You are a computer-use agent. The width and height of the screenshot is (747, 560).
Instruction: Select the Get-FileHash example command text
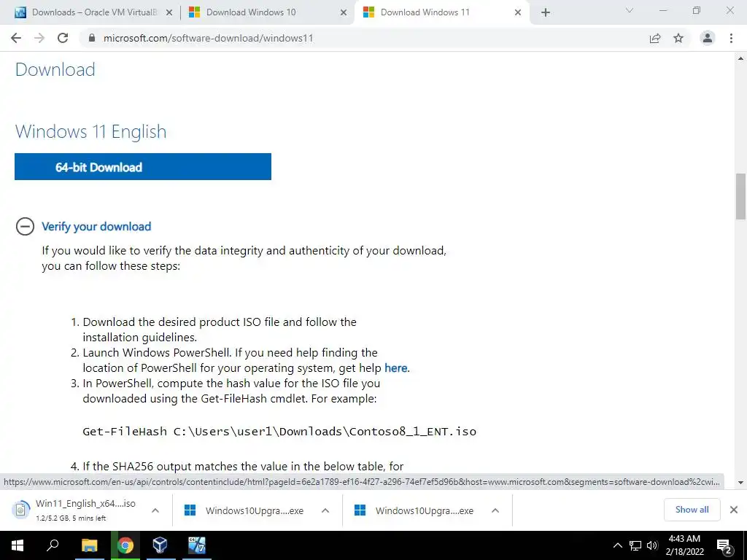(279, 432)
